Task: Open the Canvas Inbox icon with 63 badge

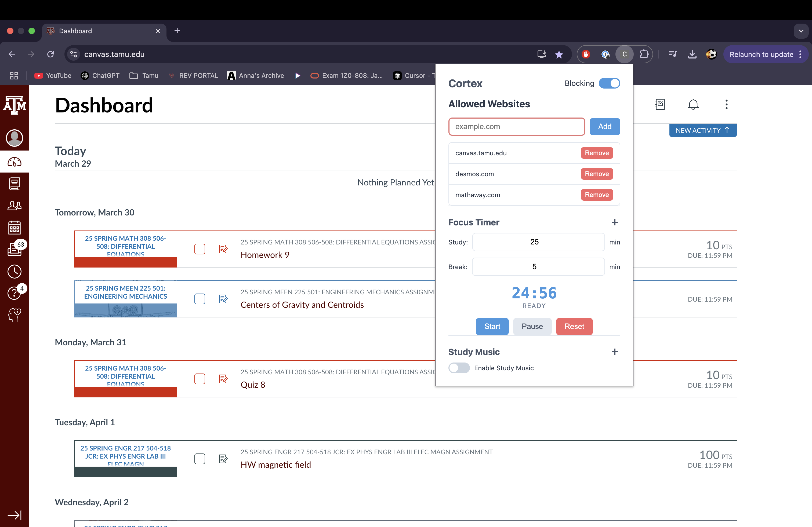Action: pos(14,249)
